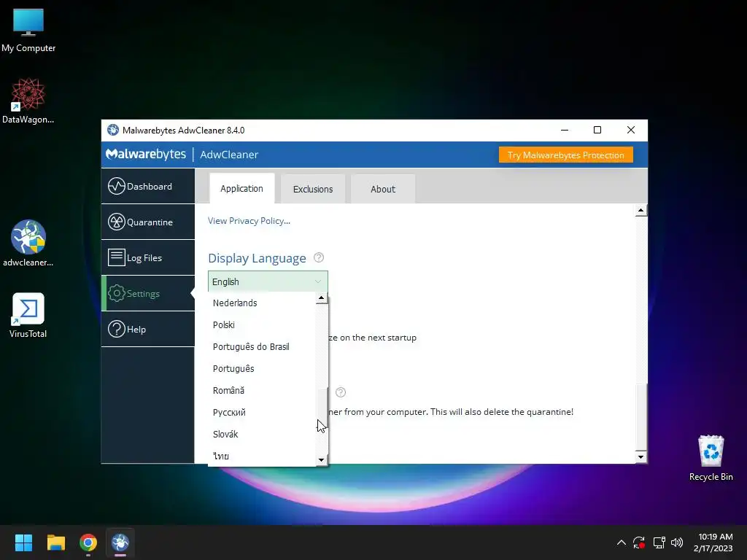Click the settings page scrollbar thumb
This screenshot has width=747, height=560.
pyautogui.click(x=640, y=416)
